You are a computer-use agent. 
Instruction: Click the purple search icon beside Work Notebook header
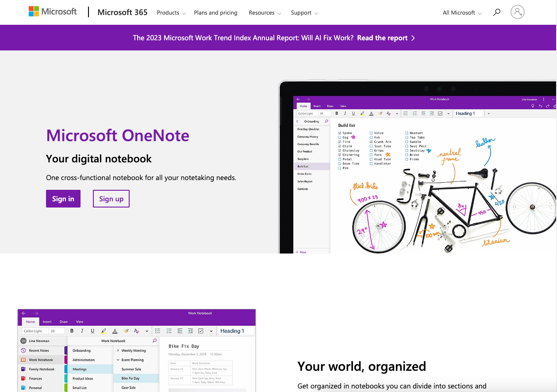[154, 341]
